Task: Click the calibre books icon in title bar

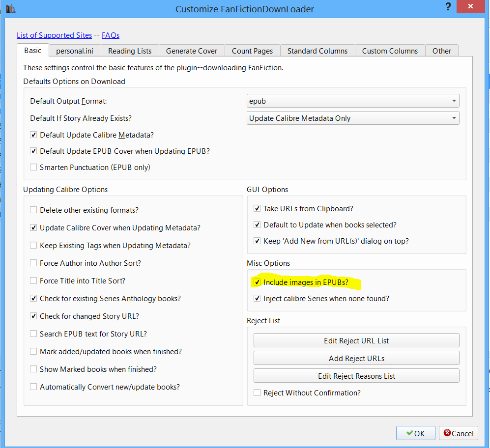Action: point(11,9)
